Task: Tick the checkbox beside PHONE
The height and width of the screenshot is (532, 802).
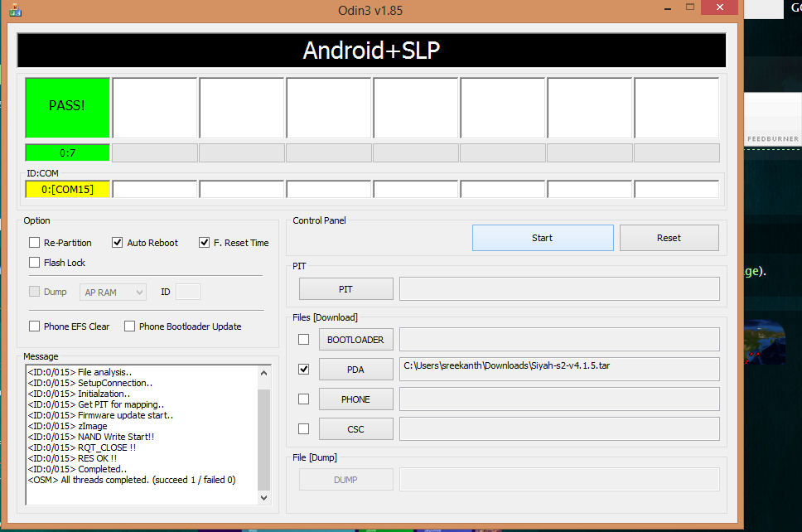Action: (304, 399)
